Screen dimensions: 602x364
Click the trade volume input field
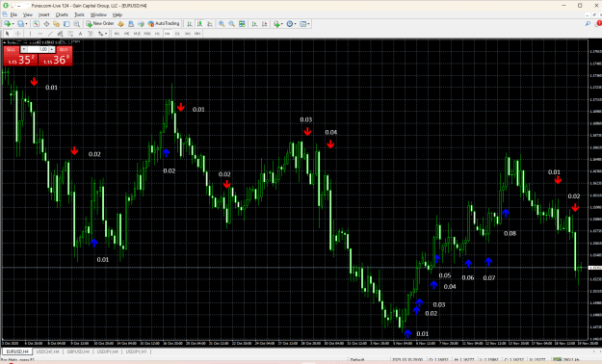point(38,49)
